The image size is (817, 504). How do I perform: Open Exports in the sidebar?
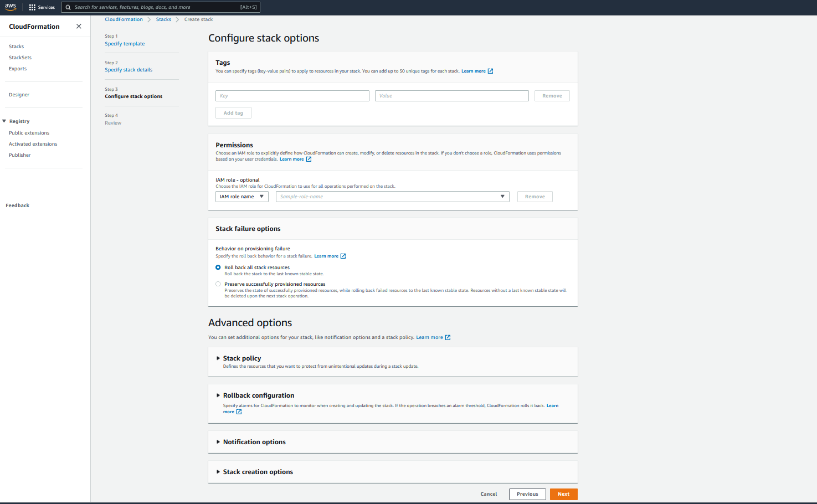tap(18, 69)
